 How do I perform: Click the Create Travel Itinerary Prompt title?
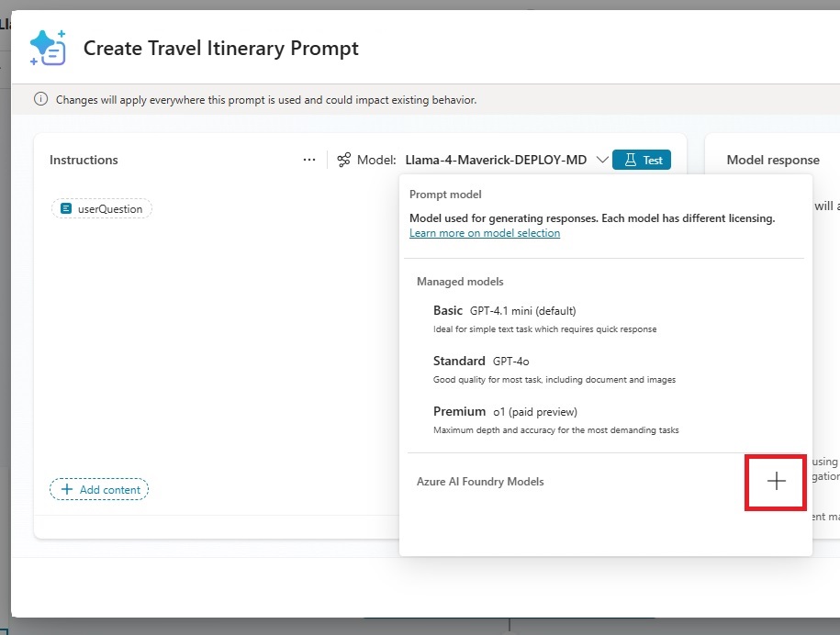220,48
